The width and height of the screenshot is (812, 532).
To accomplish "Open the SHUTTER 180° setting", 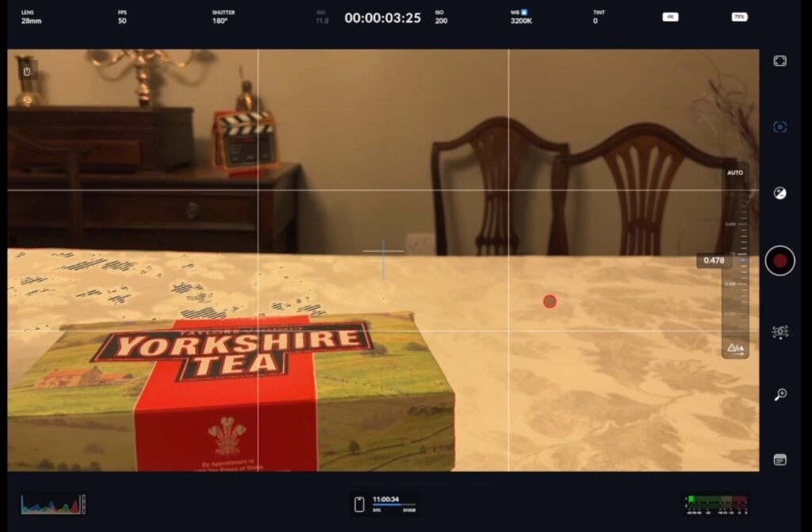I will pyautogui.click(x=223, y=17).
